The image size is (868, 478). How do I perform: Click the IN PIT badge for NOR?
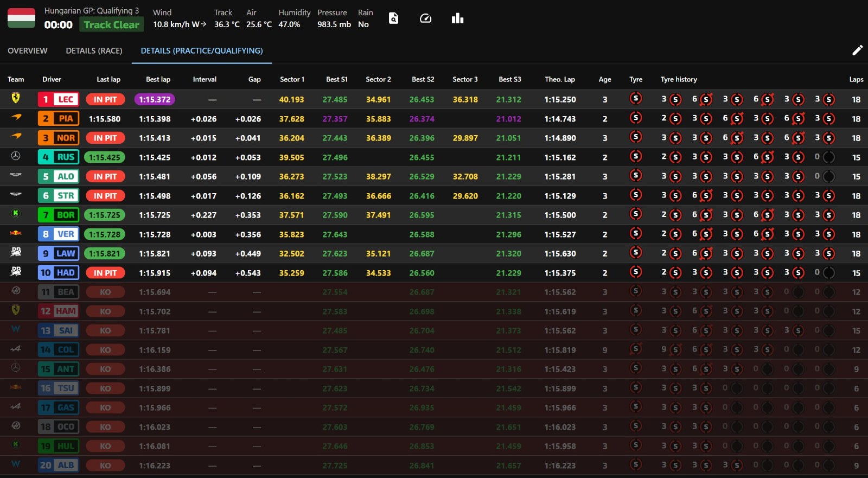[105, 138]
